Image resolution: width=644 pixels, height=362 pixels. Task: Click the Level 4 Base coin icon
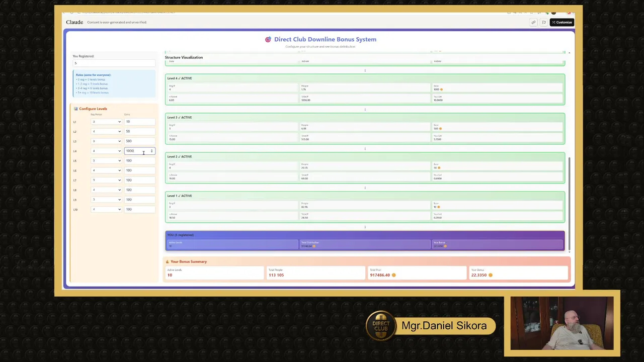click(x=441, y=89)
